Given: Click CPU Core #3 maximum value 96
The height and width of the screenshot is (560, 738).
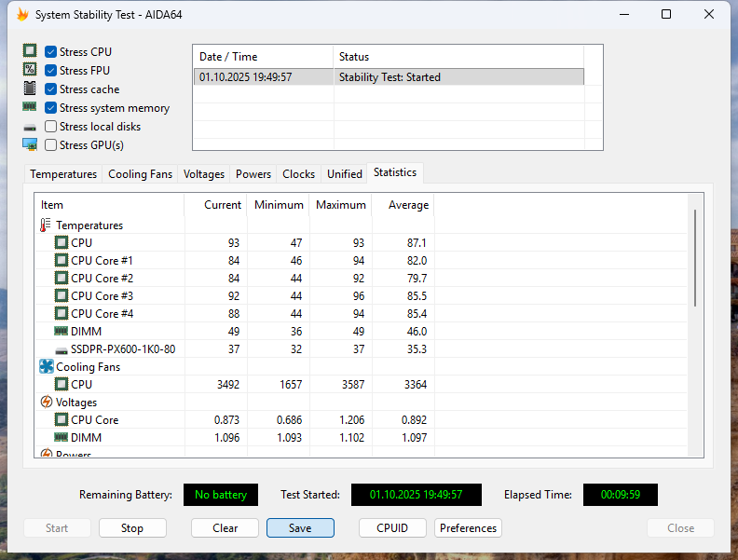Looking at the screenshot, I should 359,296.
